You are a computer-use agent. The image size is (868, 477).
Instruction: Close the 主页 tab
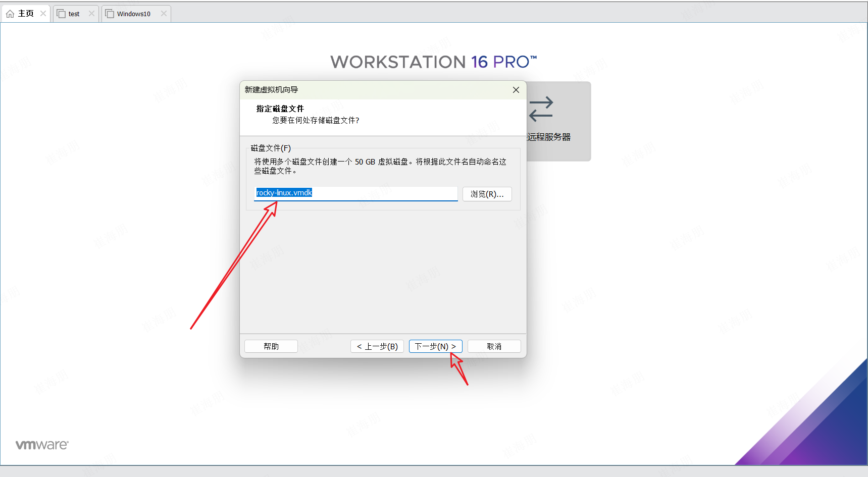click(x=43, y=14)
